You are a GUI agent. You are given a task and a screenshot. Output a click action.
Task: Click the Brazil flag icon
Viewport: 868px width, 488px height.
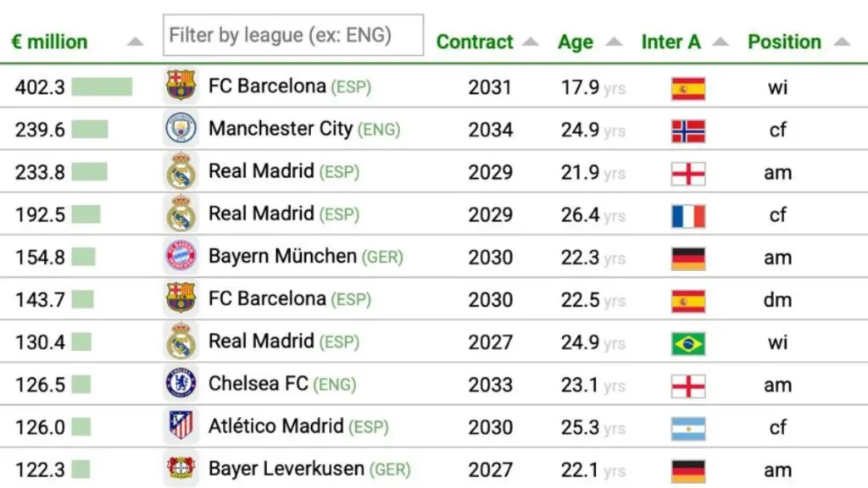click(688, 344)
